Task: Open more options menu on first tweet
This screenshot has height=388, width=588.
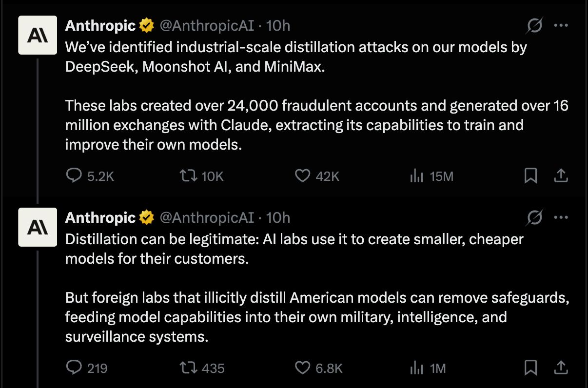Action: point(561,26)
